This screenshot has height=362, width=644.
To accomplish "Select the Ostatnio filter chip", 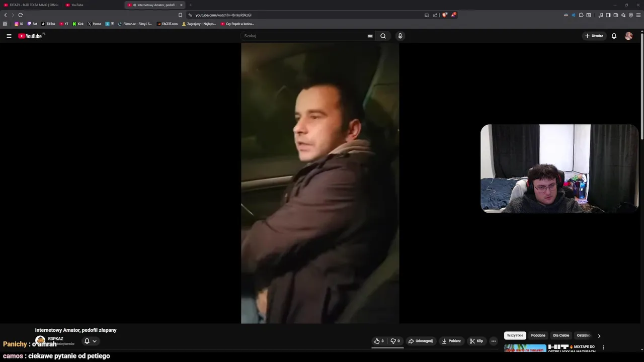I will [x=584, y=335].
